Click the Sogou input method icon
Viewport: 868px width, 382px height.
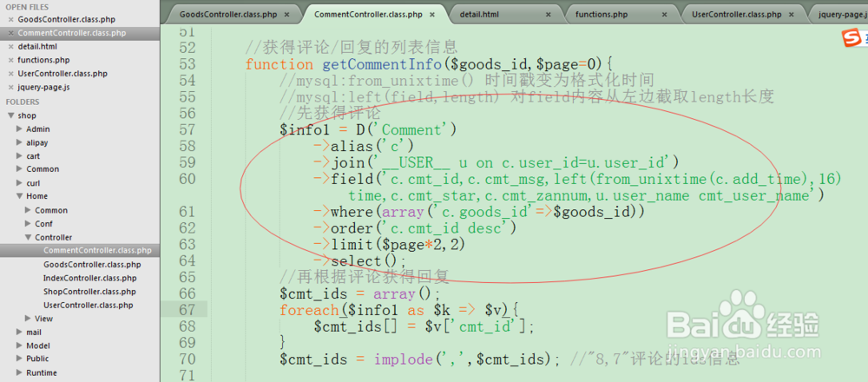click(853, 39)
